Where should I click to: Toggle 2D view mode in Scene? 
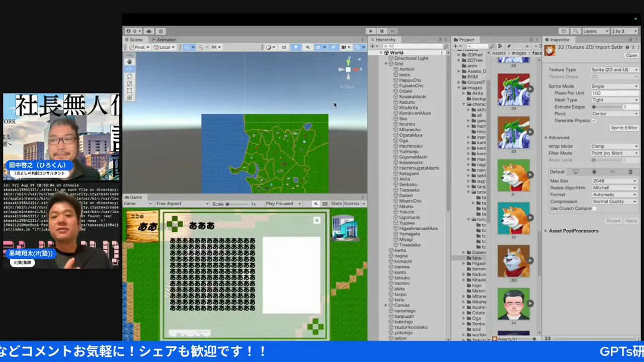tap(283, 47)
